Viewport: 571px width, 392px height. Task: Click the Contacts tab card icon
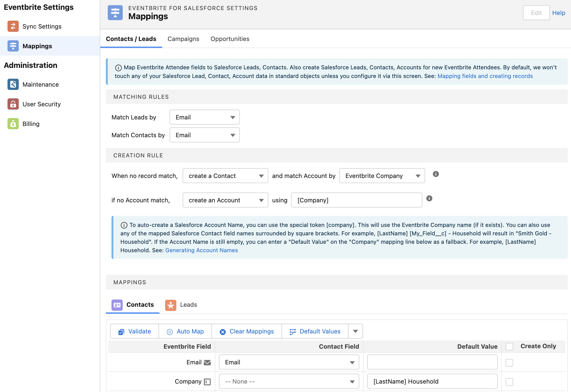pos(117,305)
